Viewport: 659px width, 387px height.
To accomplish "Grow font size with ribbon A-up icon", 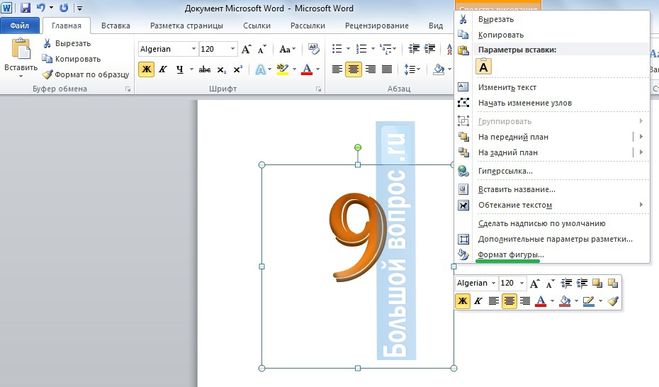I will click(x=246, y=49).
